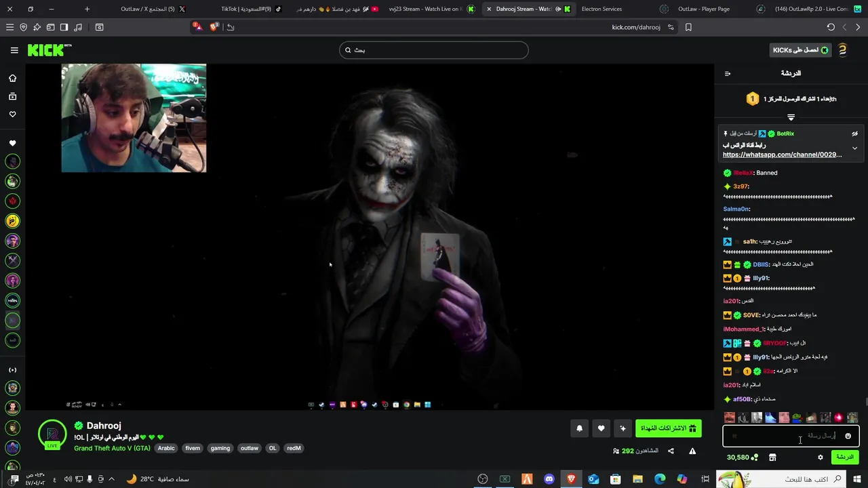Share the stream via share icon
Viewport: 868px width, 488px height.
coord(671,451)
